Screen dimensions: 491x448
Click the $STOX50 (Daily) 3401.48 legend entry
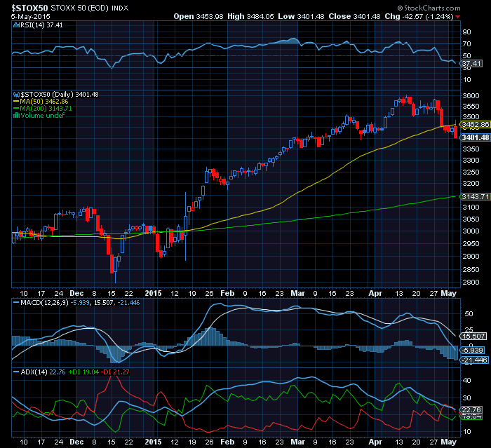[x=60, y=94]
